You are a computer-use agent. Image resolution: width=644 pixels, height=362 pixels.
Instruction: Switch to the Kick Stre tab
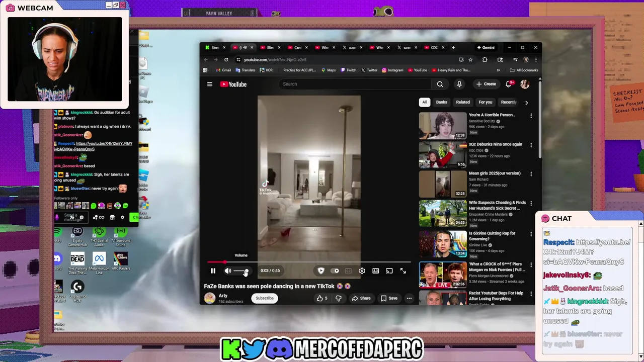[215, 47]
